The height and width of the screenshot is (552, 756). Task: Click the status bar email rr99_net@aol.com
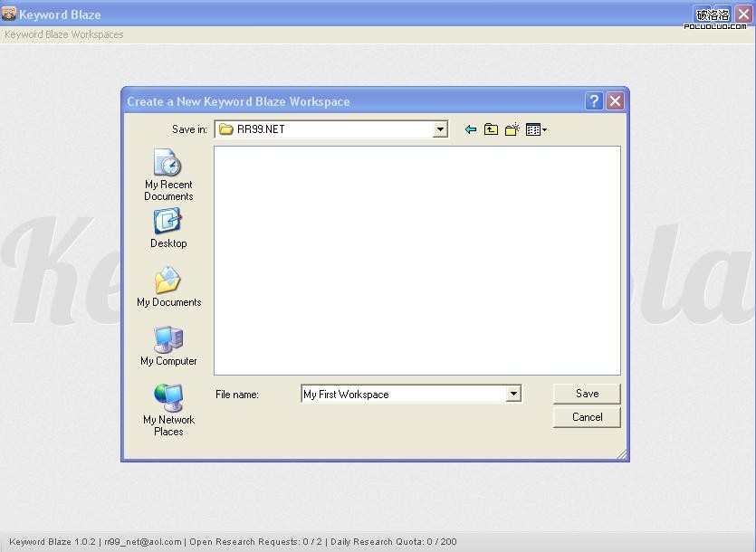143,542
